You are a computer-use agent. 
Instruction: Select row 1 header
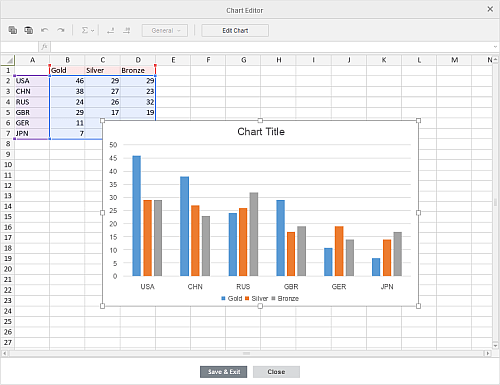(8, 70)
